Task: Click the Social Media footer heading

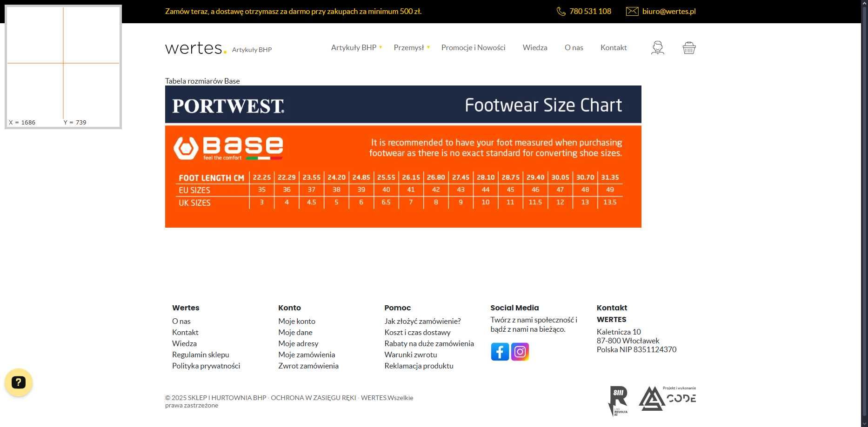Action: point(514,308)
